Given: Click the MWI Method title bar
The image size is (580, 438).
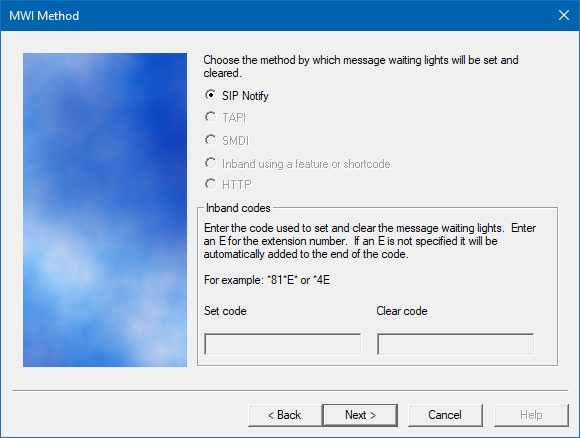Looking at the screenshot, I should pos(277,16).
